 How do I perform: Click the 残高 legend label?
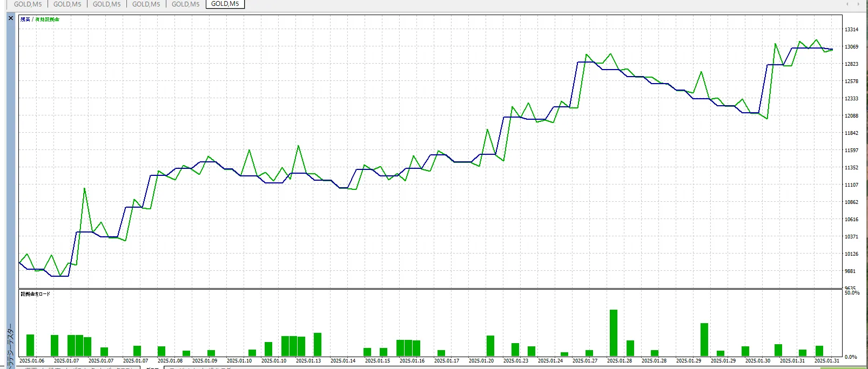point(25,19)
